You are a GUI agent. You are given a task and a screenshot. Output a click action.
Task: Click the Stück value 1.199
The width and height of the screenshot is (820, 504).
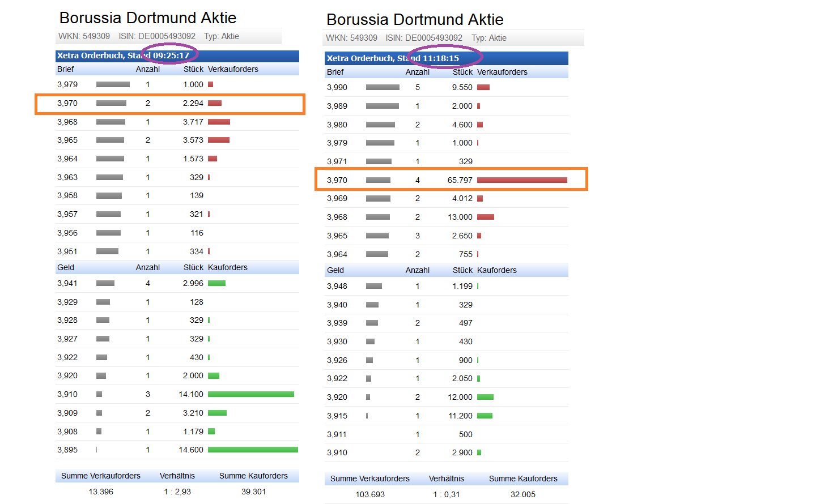(x=462, y=286)
